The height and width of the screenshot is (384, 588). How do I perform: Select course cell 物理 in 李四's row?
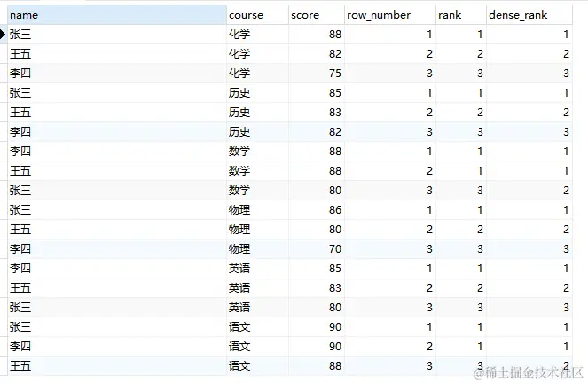point(257,249)
